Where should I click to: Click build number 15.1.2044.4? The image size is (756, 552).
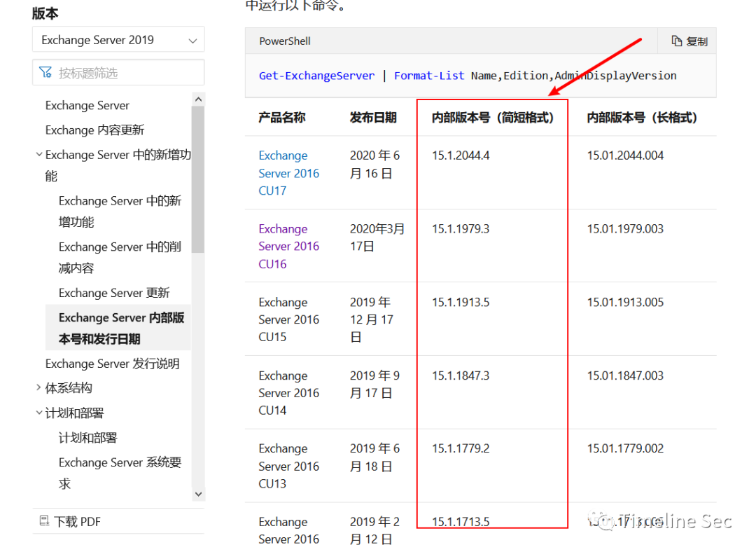pos(461,156)
